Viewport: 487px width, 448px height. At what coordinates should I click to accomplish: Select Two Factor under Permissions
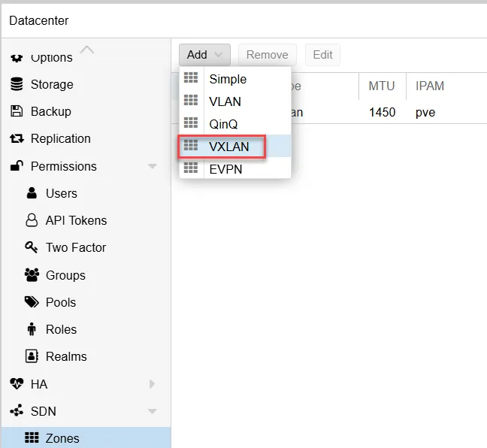pos(86,247)
